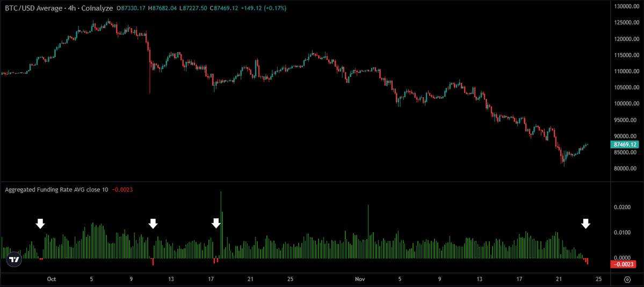
Task: Click the November 13 date label
Action: coord(479,279)
